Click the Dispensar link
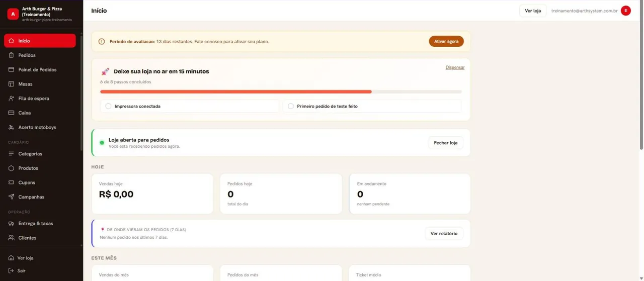This screenshot has height=281, width=644. (x=455, y=67)
